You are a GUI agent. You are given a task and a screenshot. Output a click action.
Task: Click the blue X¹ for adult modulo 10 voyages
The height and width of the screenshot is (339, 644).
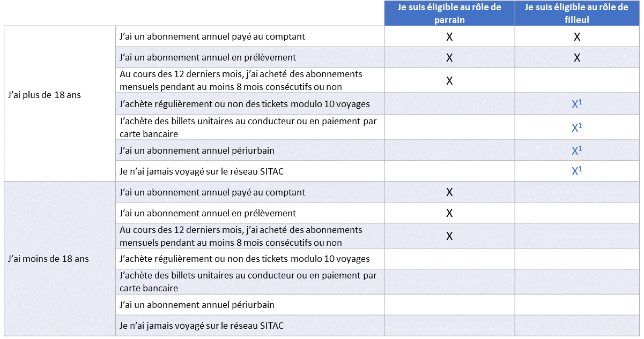[x=577, y=104]
